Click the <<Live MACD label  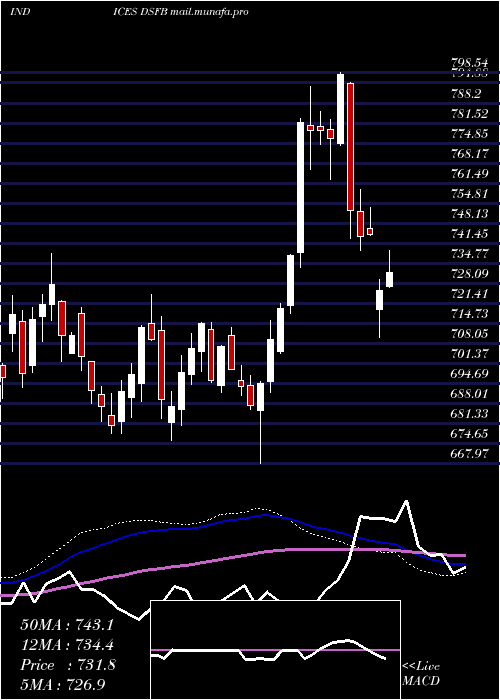click(x=421, y=674)
